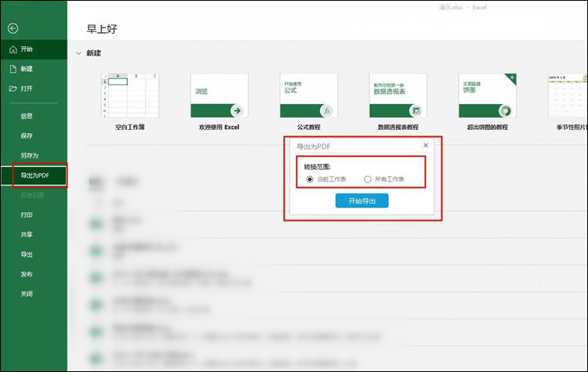Viewport: 588px width, 372px height.
Task: Click the 开始导出 button
Action: 362,200
